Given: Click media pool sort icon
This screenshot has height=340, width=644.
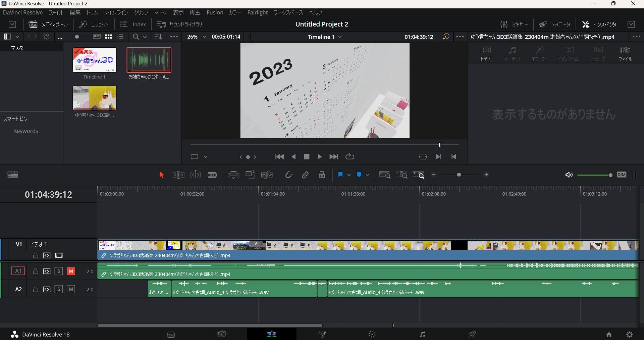Looking at the screenshot, I should point(158,37).
